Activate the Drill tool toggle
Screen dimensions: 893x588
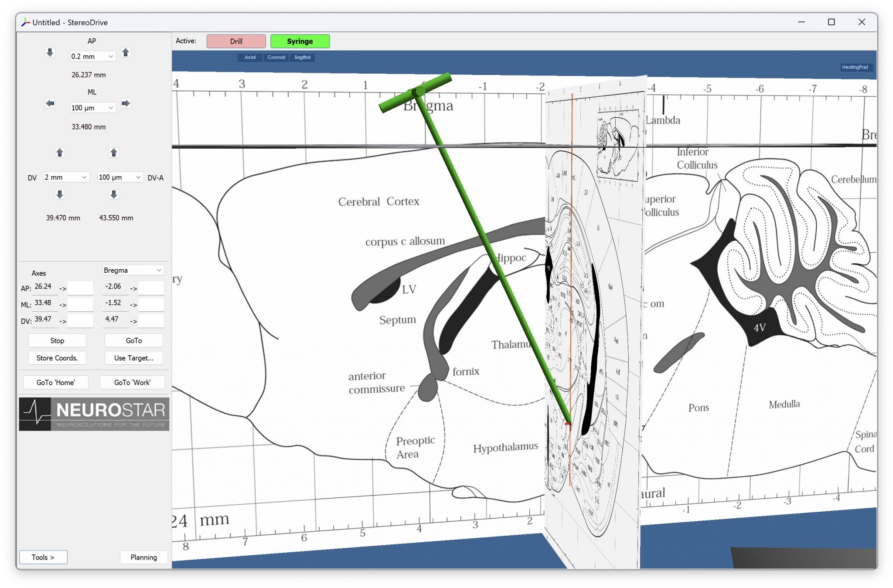click(x=236, y=41)
